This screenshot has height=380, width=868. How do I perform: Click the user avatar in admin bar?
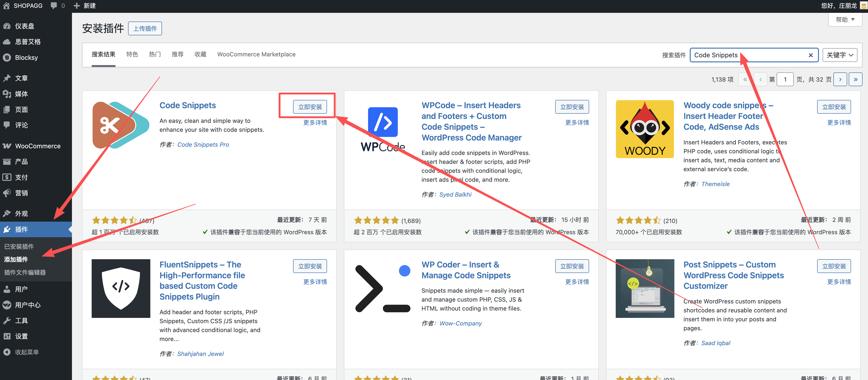[x=864, y=6]
